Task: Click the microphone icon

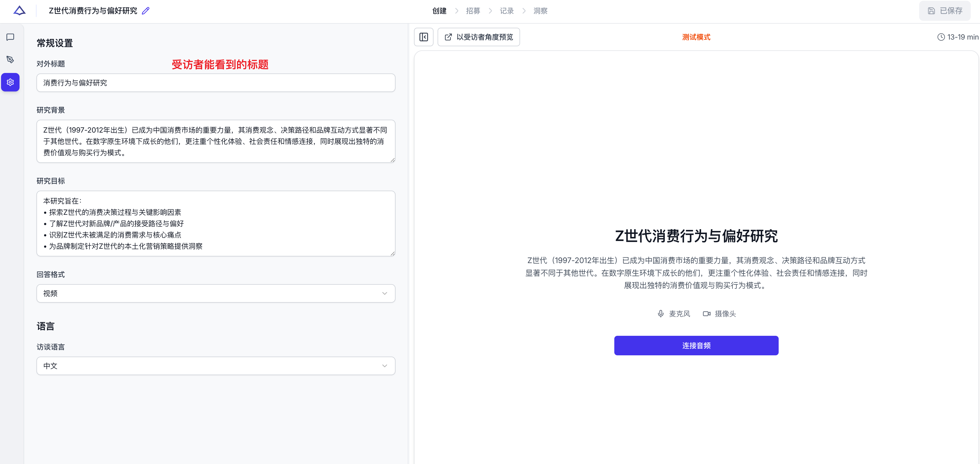Action: coord(661,314)
